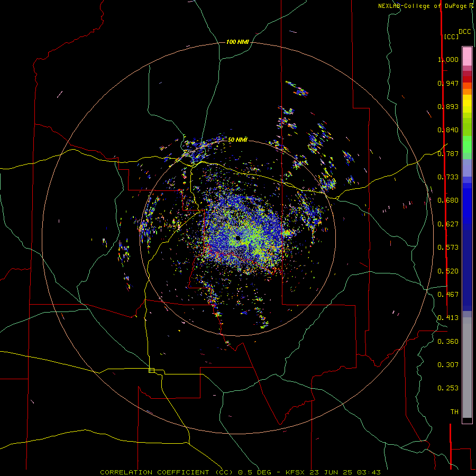Click the red color band in legend

[x=467, y=79]
